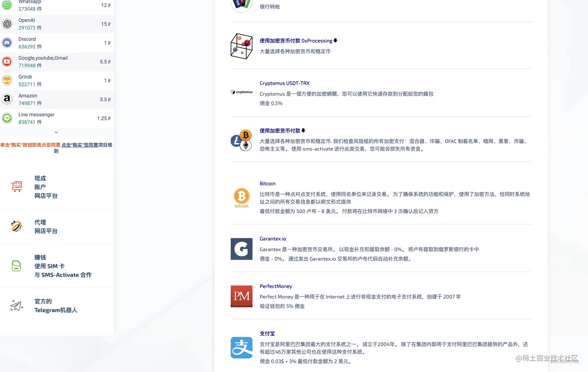The image size is (588, 372).
Task: Click the WhatsApp service icon
Action: pyautogui.click(x=7, y=5)
